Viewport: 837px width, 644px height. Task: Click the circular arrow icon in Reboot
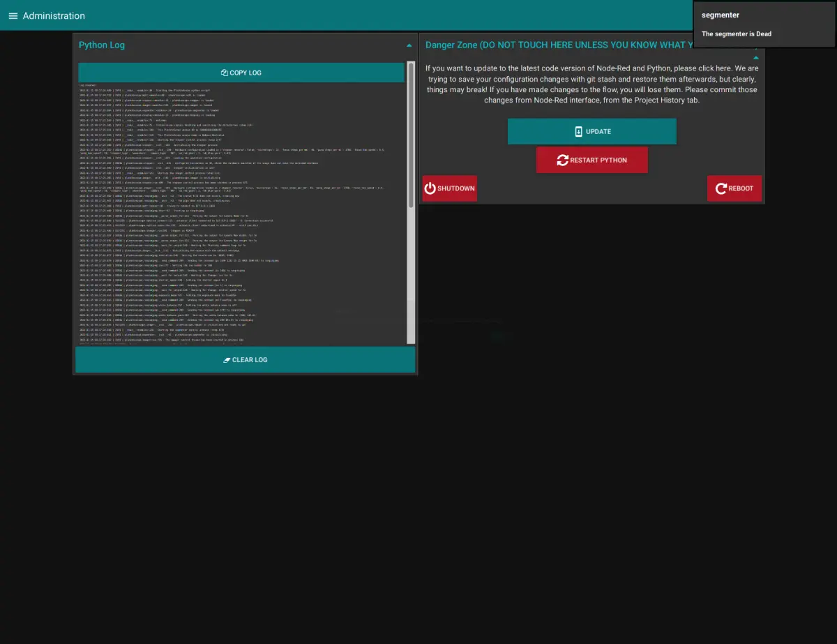click(x=721, y=188)
